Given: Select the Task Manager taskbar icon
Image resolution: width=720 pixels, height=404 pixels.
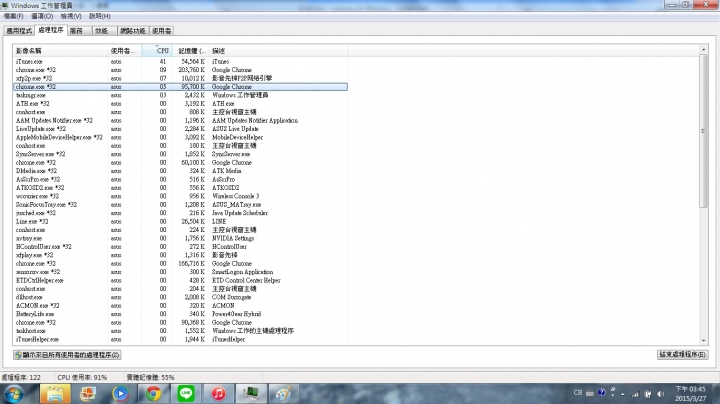Looking at the screenshot, I should (x=251, y=394).
